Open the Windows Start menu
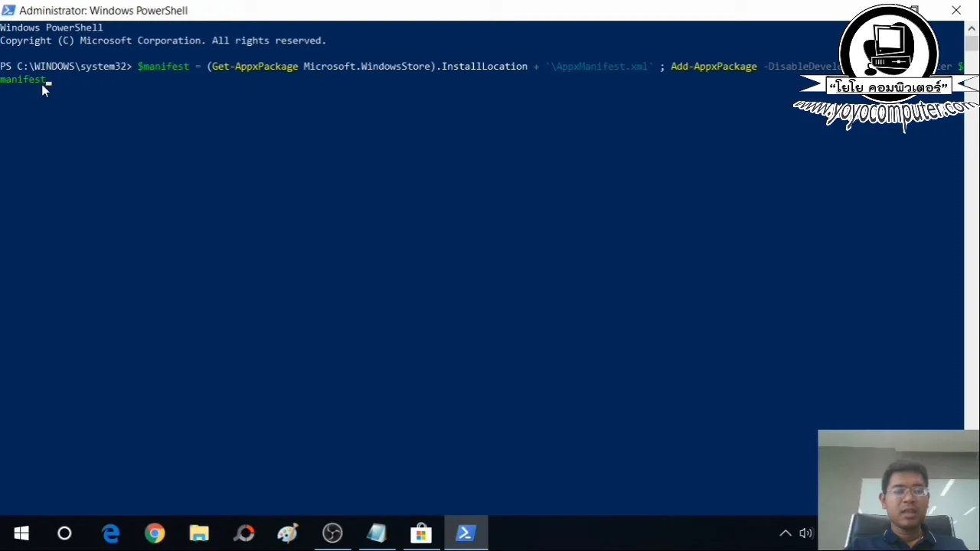The image size is (980, 551). tap(21, 533)
